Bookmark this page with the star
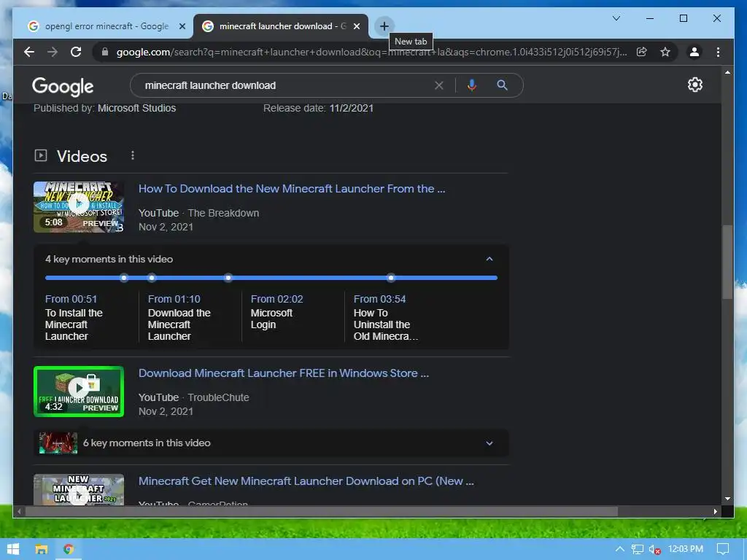The image size is (747, 560). (665, 52)
